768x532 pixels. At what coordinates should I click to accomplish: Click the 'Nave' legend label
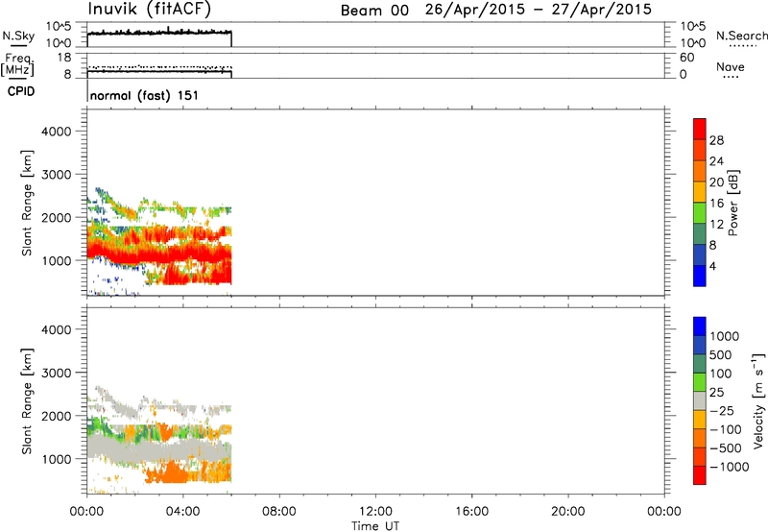(731, 66)
